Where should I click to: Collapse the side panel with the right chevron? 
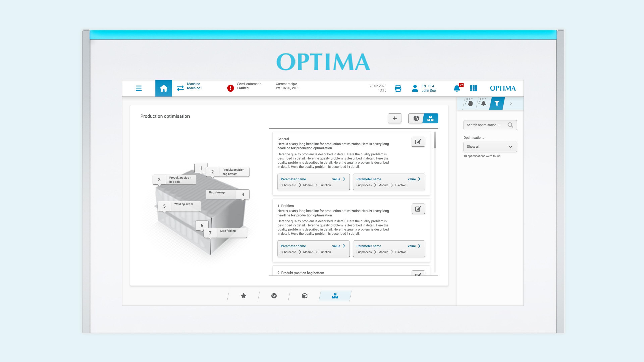click(511, 103)
